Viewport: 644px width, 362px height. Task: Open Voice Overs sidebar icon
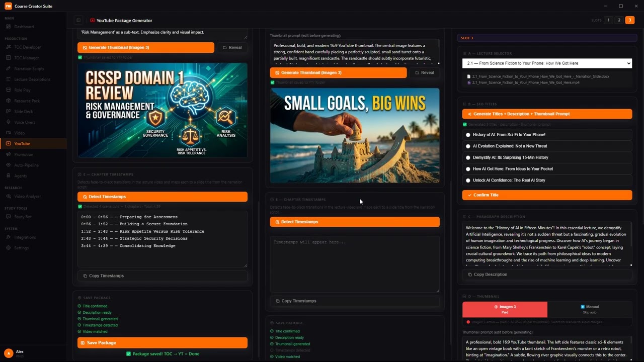(8, 122)
